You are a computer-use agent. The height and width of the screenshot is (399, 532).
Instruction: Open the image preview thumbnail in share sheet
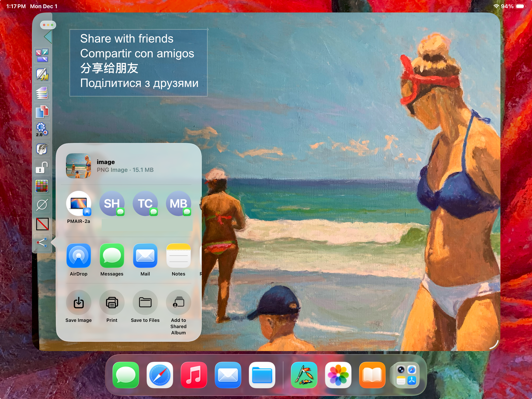point(78,166)
